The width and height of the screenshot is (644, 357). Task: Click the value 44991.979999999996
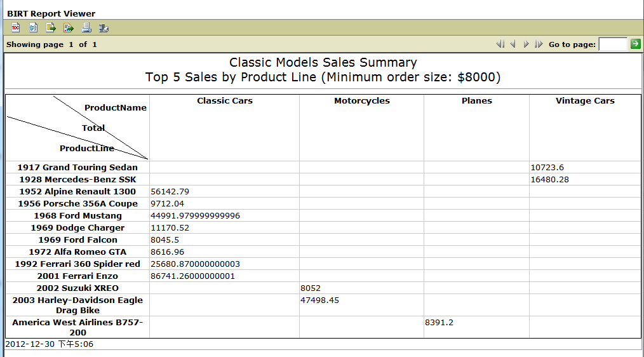tap(195, 216)
